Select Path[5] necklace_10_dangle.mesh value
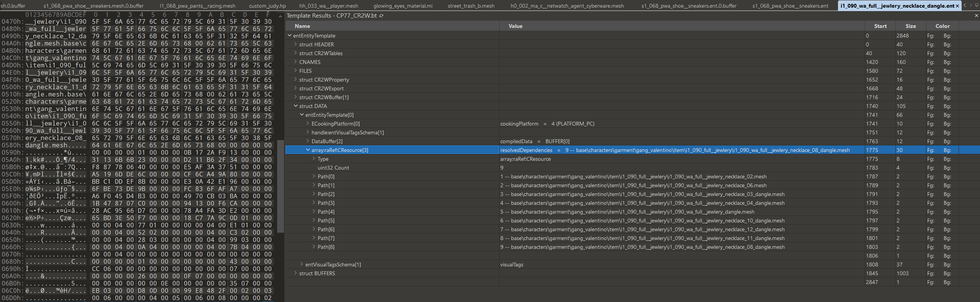Viewport: 980px width, 302px height. click(x=642, y=220)
